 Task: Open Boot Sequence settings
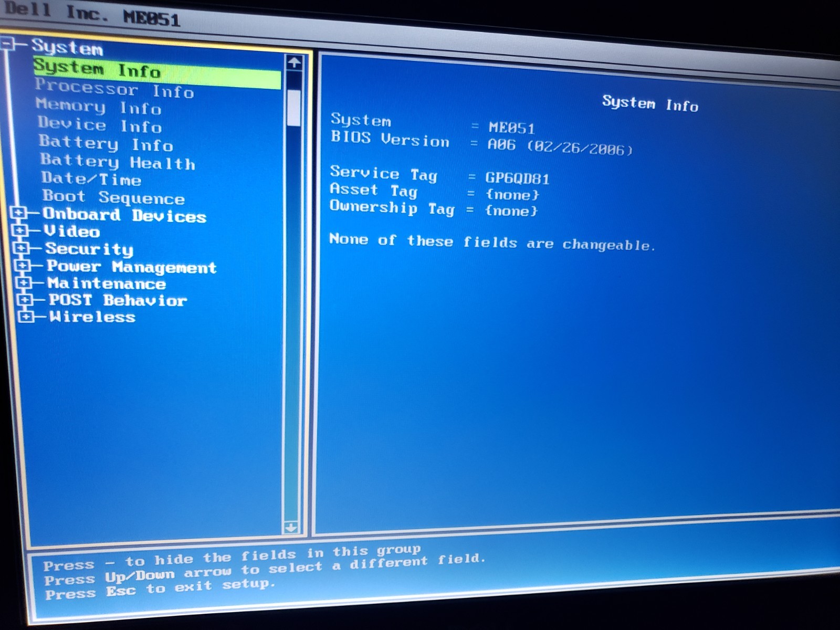point(113,197)
